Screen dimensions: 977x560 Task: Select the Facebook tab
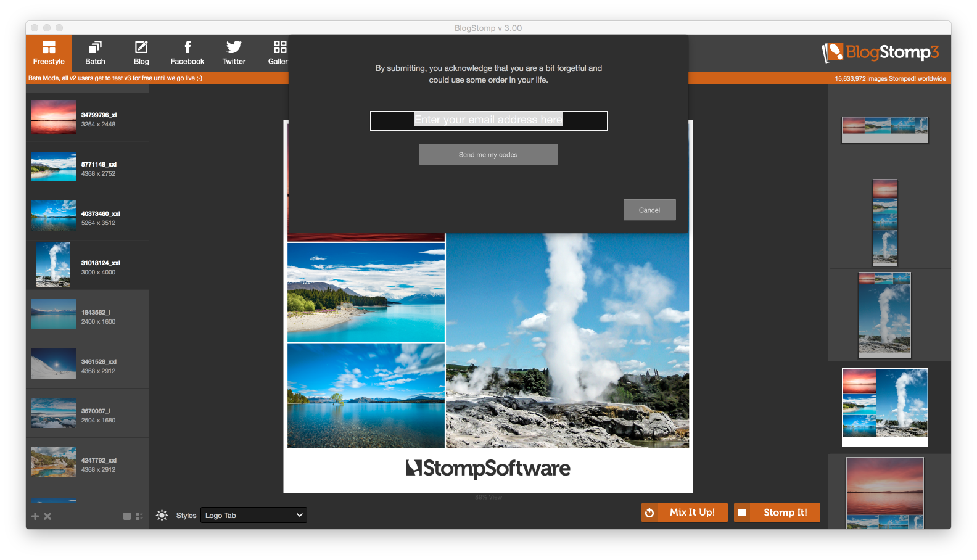point(188,53)
